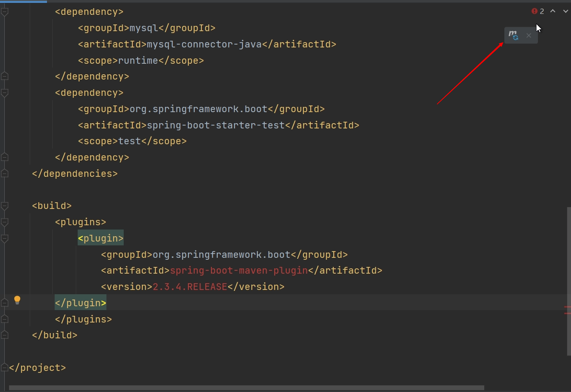The height and width of the screenshot is (392, 571).
Task: Click the red spring-boot-maven-plugin text
Action: tap(239, 270)
